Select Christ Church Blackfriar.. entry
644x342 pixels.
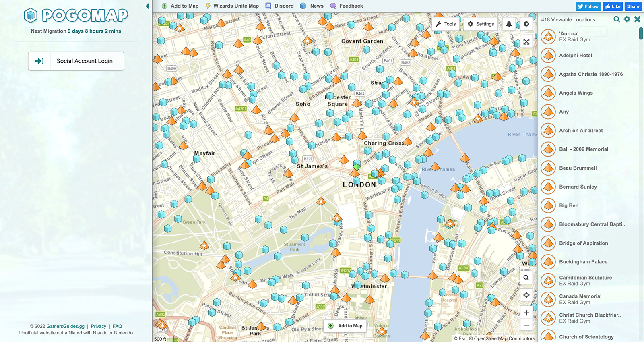point(588,318)
